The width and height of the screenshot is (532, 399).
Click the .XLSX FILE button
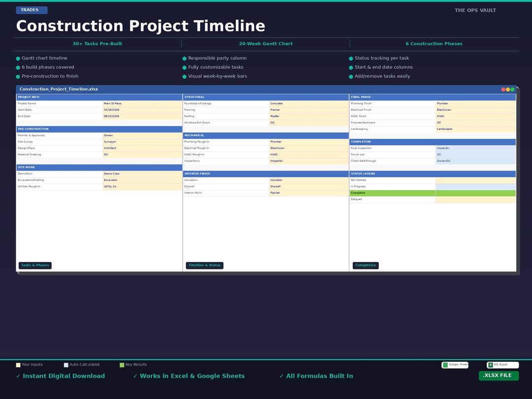point(499,375)
